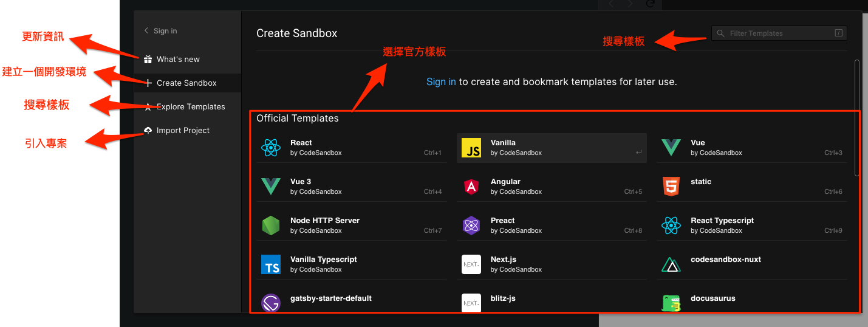Pick the Gatsby starter default icon
The height and width of the screenshot is (327, 868).
pyautogui.click(x=270, y=303)
